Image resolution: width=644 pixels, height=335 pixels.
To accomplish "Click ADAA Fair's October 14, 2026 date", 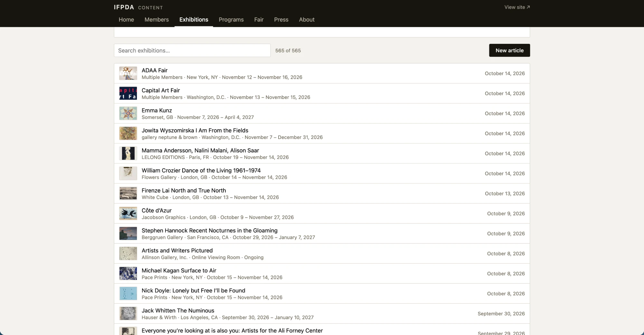I will [x=505, y=74].
